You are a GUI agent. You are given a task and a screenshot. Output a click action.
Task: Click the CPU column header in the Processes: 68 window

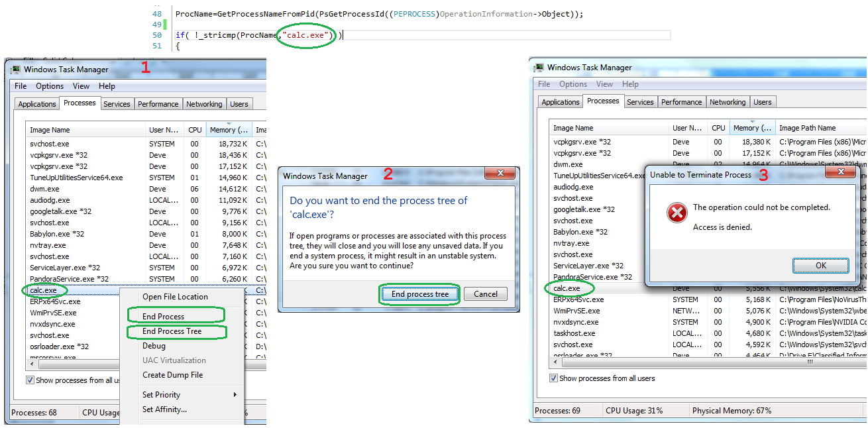(195, 131)
